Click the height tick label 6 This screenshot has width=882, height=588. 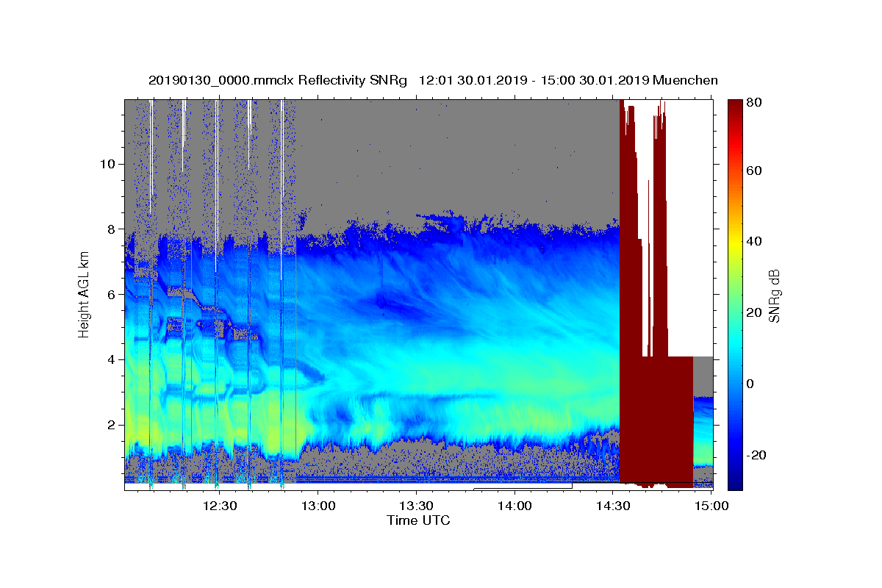tap(111, 295)
